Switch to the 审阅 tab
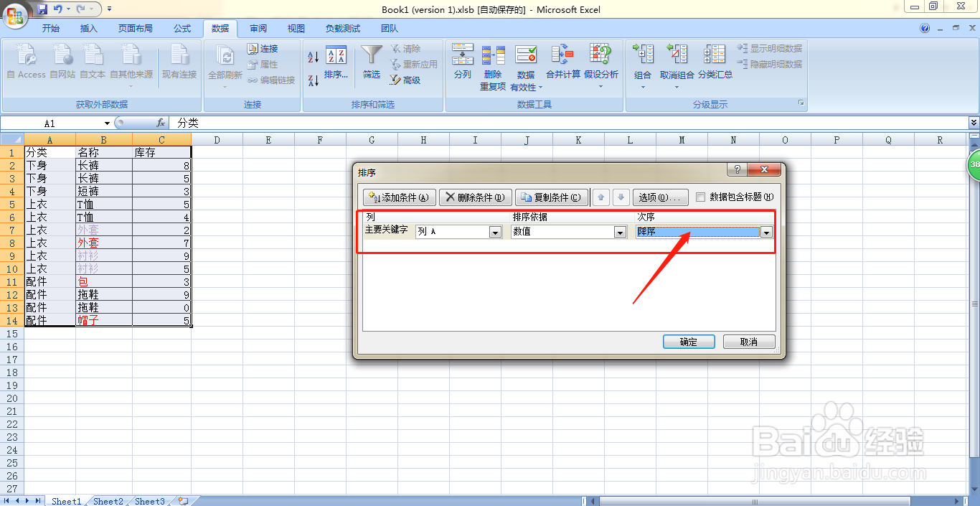The image size is (980, 506). [x=258, y=29]
